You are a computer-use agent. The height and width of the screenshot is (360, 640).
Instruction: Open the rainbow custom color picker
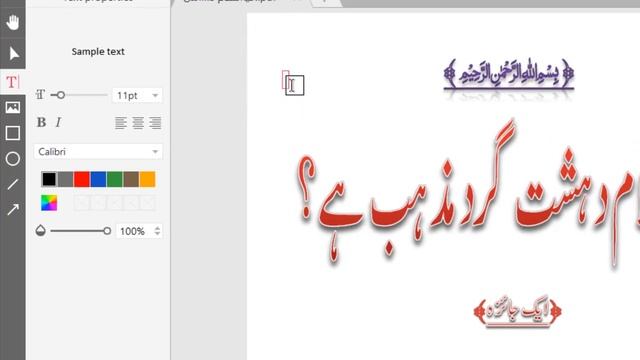point(49,203)
